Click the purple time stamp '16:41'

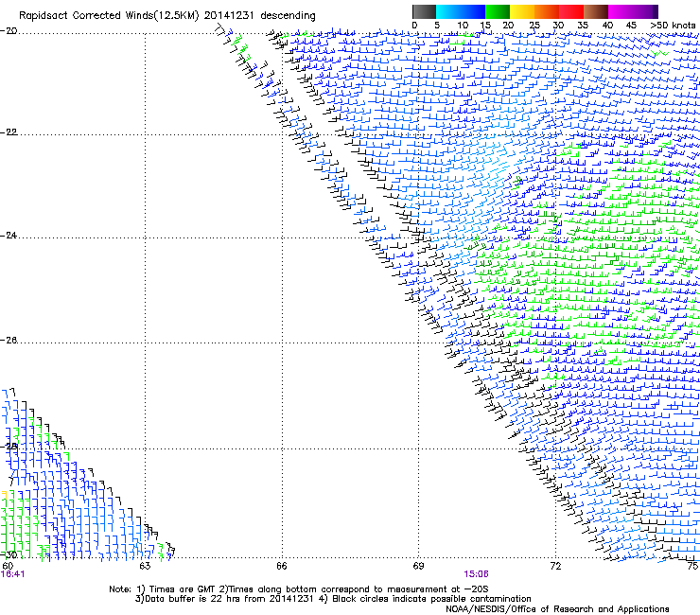12,574
